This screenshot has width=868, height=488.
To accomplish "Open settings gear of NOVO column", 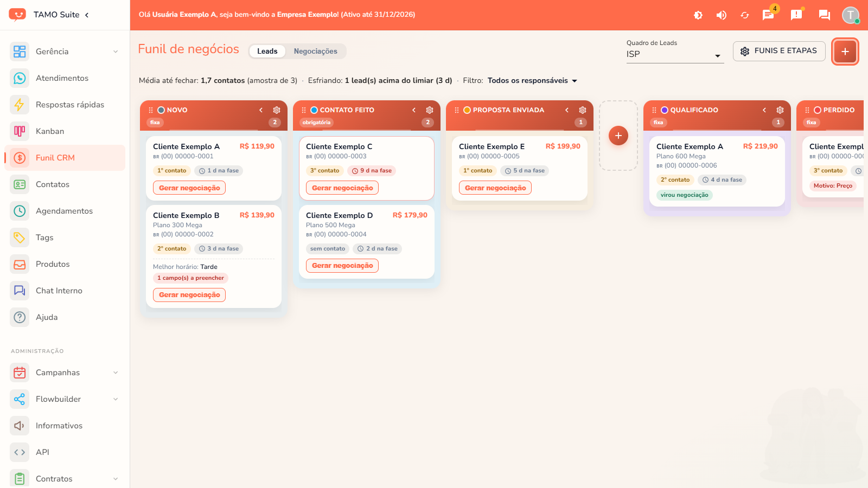I will [277, 110].
